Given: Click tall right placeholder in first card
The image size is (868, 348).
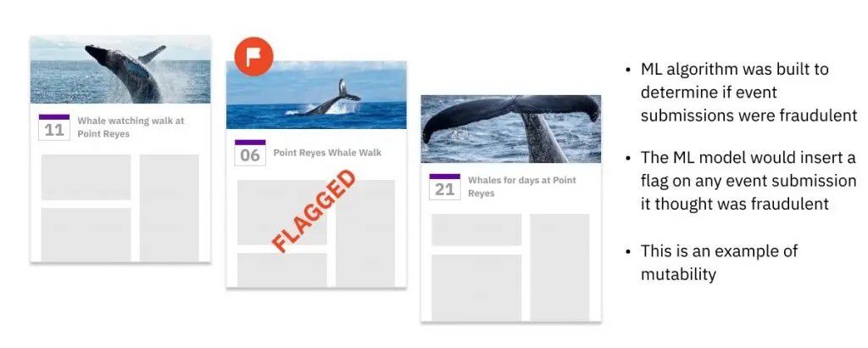Looking at the screenshot, I should (x=169, y=208).
